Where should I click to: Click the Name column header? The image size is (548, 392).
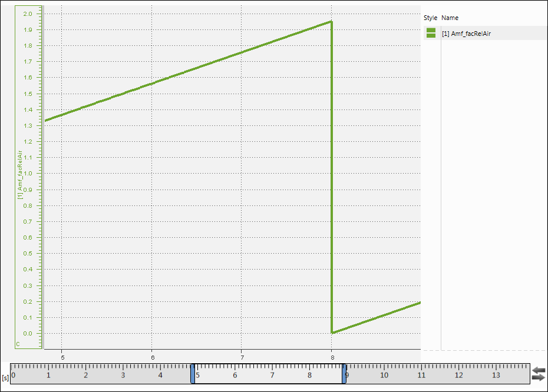450,18
